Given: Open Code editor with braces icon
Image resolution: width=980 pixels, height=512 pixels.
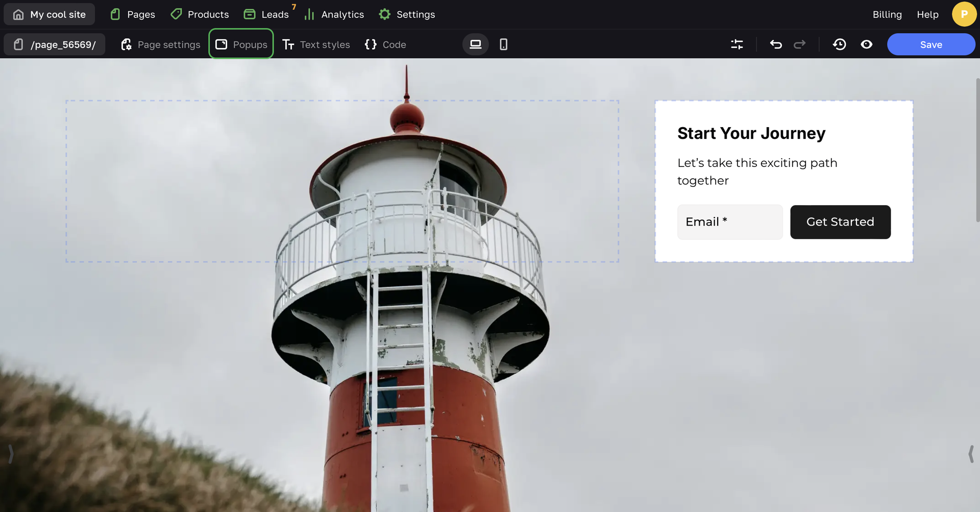Looking at the screenshot, I should 385,44.
